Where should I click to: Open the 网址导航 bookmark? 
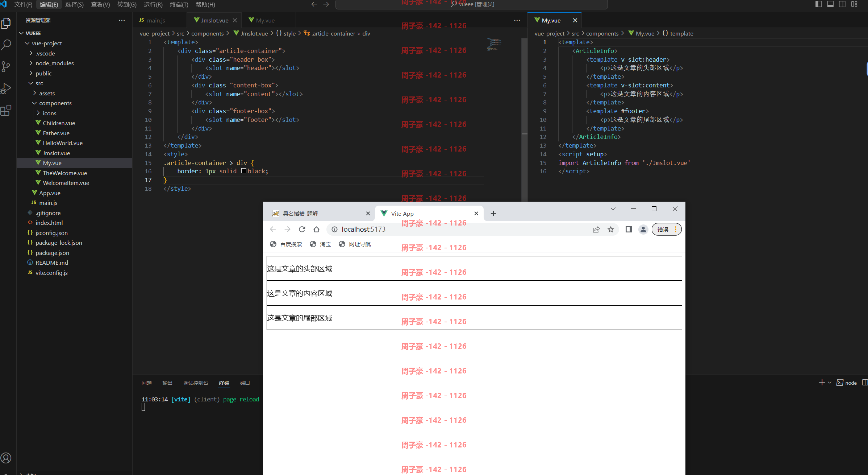point(355,244)
